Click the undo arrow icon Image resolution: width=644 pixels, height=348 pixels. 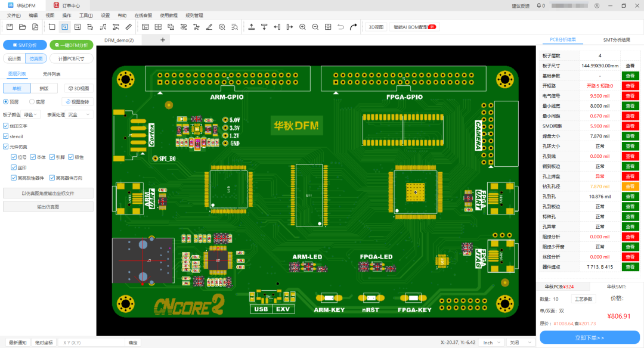(340, 27)
